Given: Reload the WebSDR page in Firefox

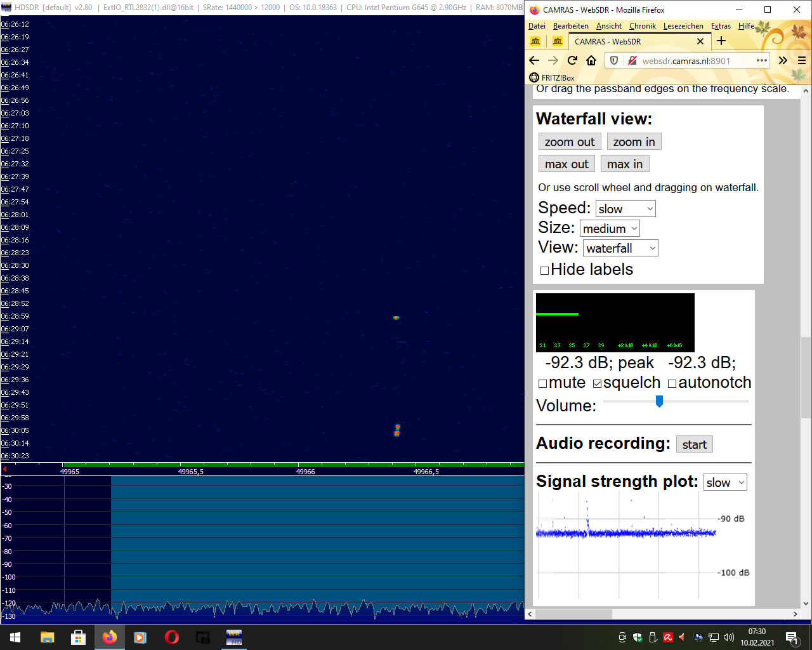Looking at the screenshot, I should point(572,60).
